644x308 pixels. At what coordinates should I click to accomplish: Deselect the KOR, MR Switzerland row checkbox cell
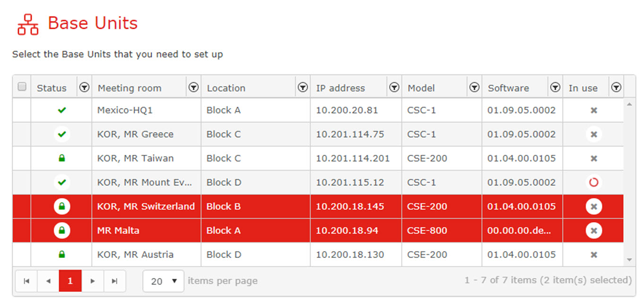(x=22, y=206)
